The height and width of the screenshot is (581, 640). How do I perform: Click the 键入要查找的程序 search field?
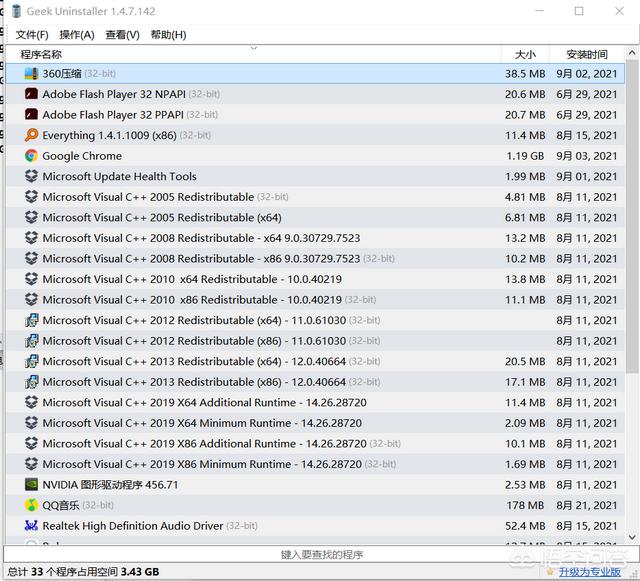point(321,554)
